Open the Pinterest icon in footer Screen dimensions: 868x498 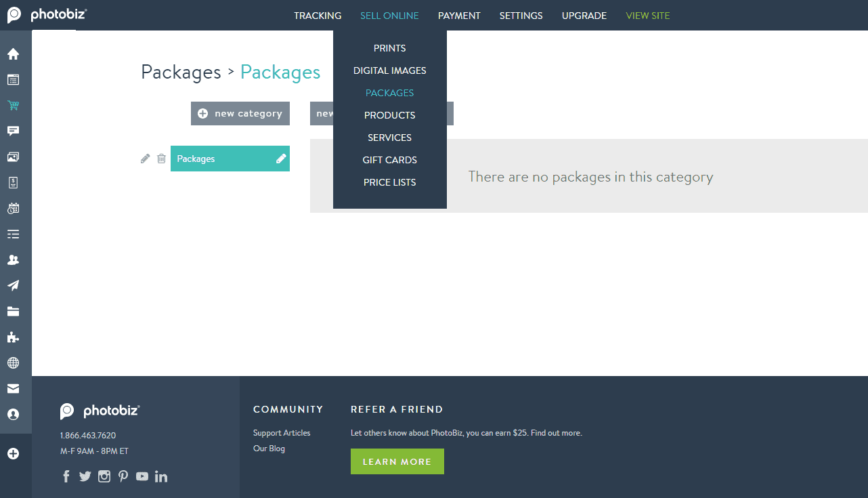(123, 476)
